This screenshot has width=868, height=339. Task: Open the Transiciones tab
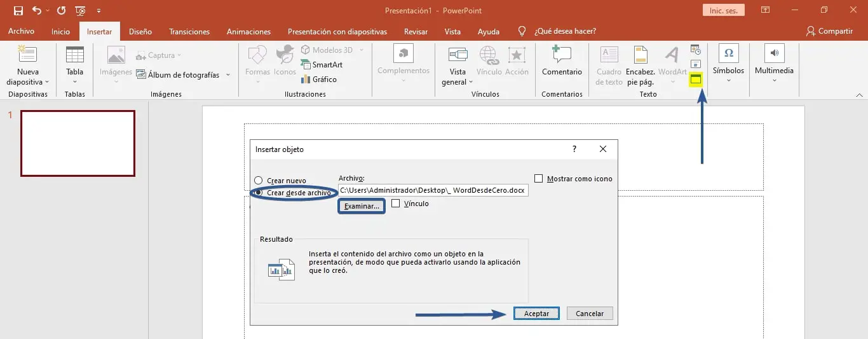click(x=189, y=31)
